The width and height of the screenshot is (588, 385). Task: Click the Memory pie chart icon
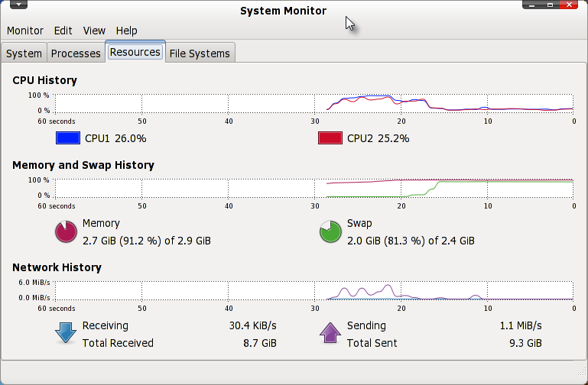pos(66,231)
